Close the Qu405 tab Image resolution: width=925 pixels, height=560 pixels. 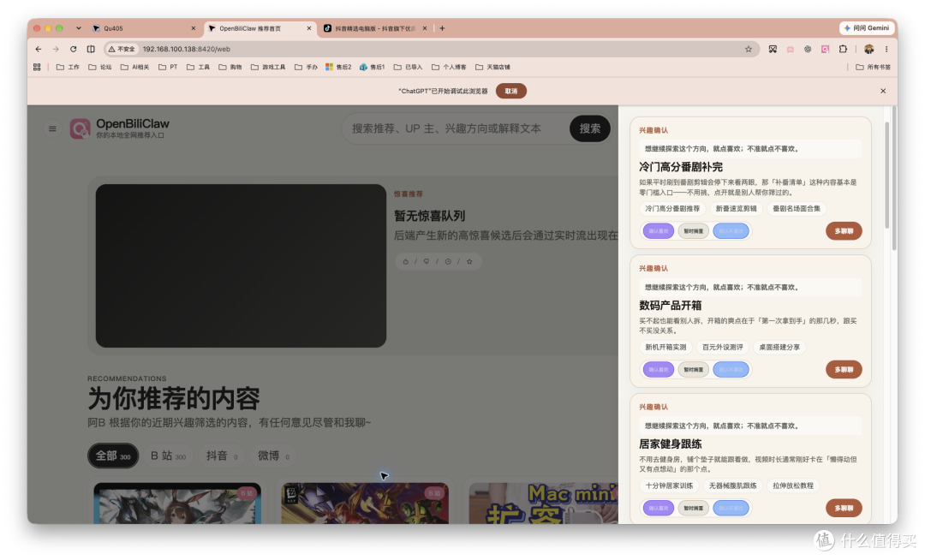(193, 28)
